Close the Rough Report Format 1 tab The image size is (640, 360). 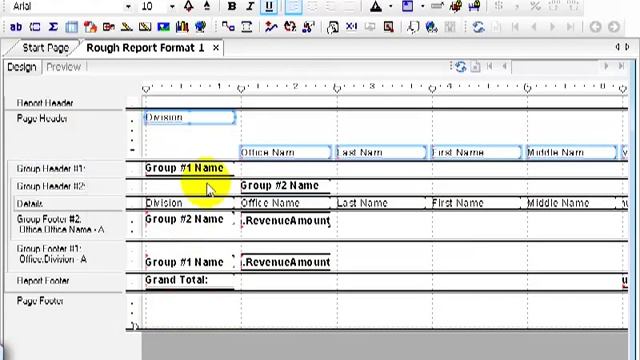[216, 48]
